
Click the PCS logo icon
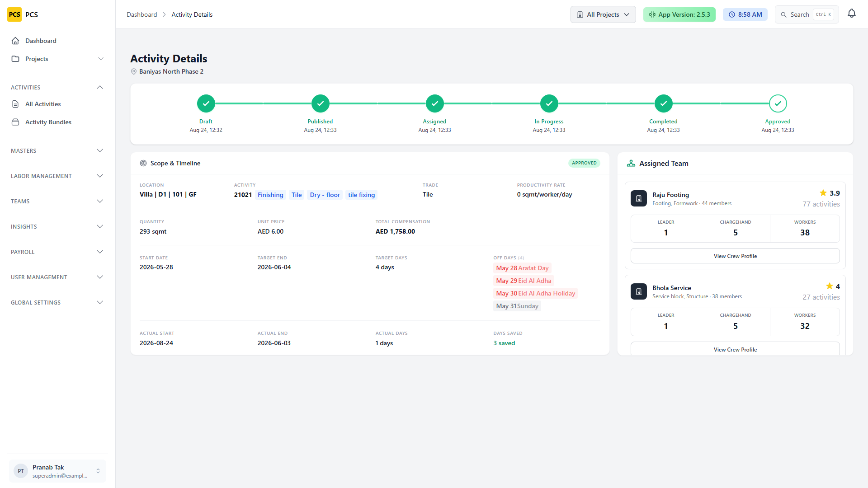point(14,14)
